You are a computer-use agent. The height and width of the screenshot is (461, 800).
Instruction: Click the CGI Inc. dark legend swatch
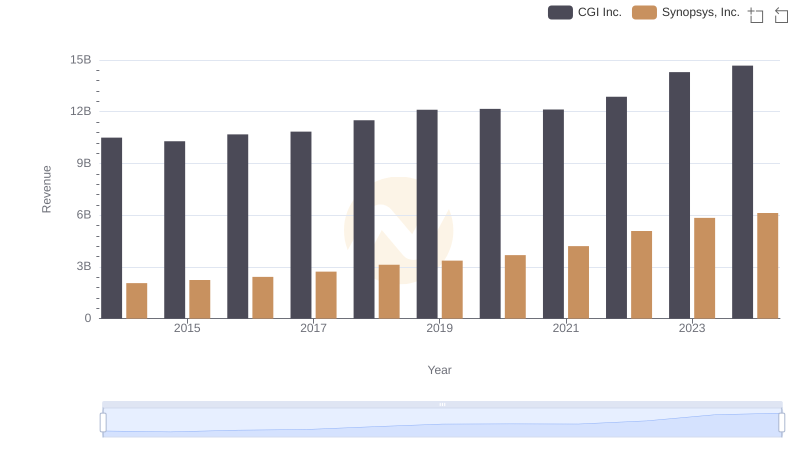[x=560, y=12]
